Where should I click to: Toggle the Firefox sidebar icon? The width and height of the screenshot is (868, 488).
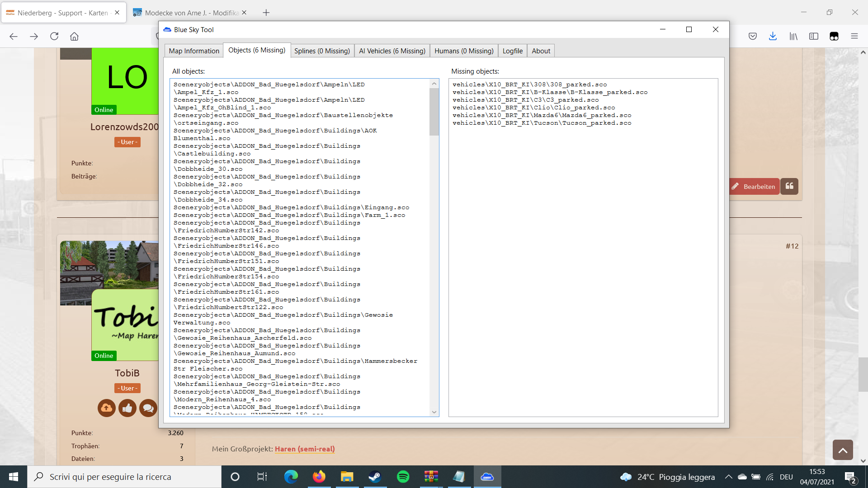coord(814,36)
